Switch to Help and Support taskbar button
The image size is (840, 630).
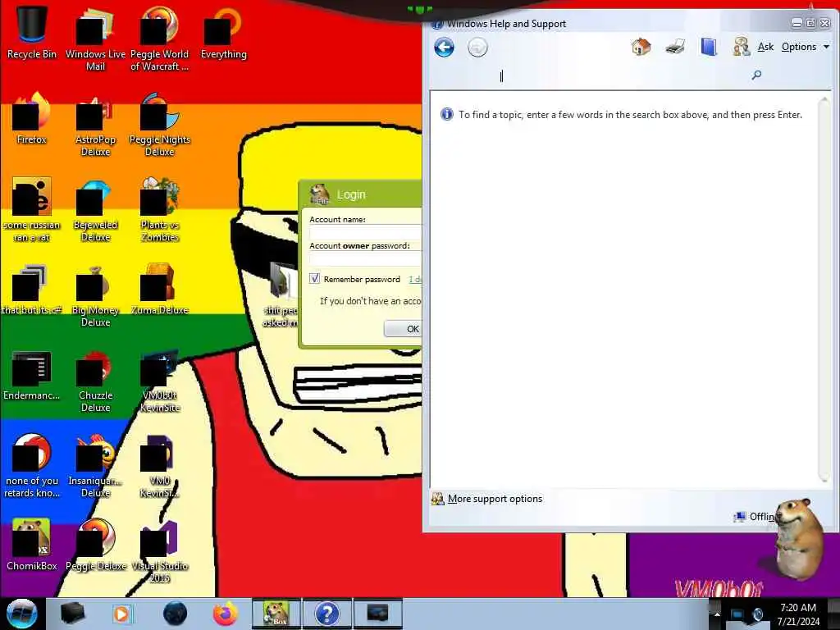click(326, 614)
